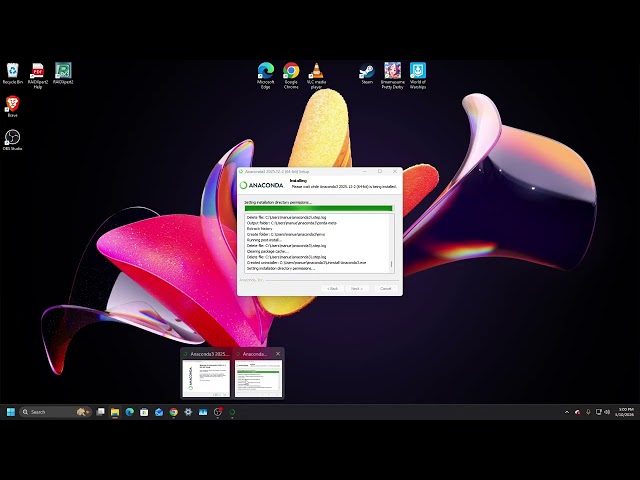Click the green installation progress bar
The height and width of the screenshot is (480, 640).
[318, 208]
